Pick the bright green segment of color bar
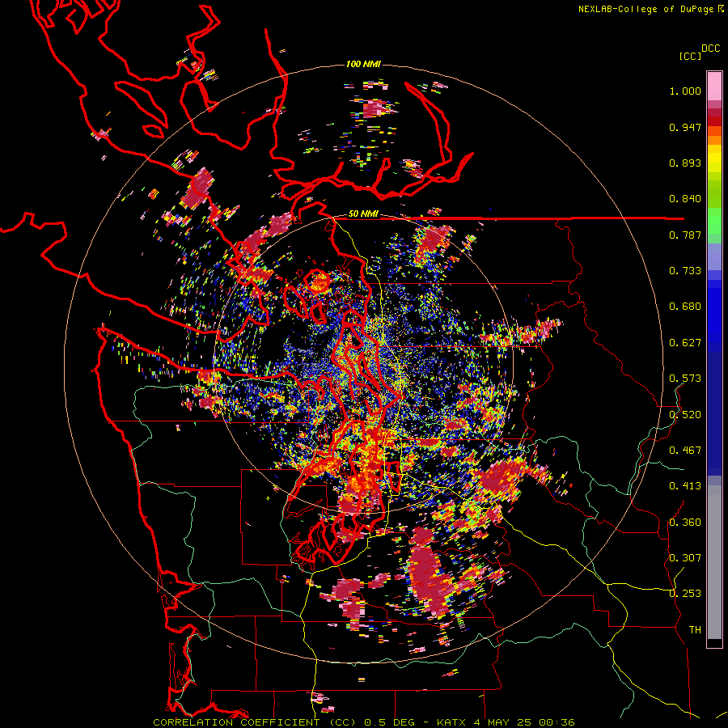The height and width of the screenshot is (728, 728). click(714, 221)
